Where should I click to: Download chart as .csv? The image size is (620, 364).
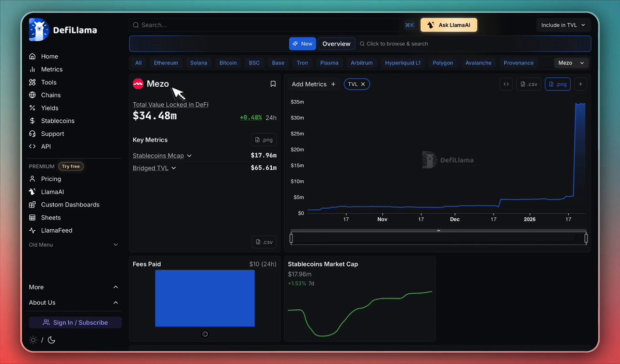529,84
